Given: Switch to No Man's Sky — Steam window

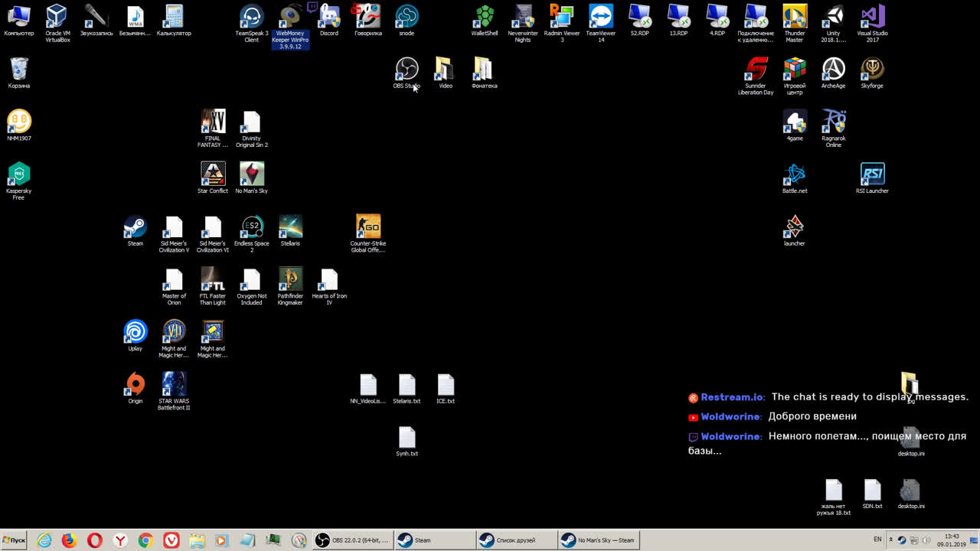Looking at the screenshot, I should (x=598, y=540).
